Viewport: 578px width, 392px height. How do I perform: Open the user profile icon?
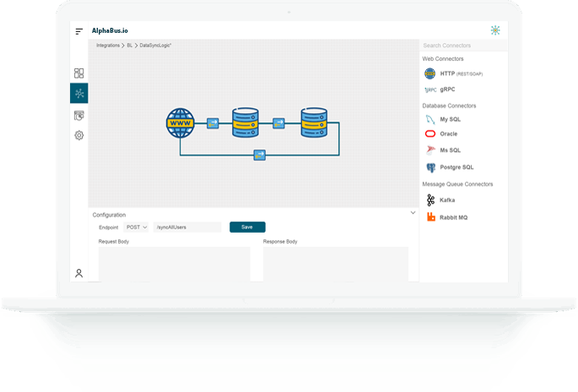point(79,273)
